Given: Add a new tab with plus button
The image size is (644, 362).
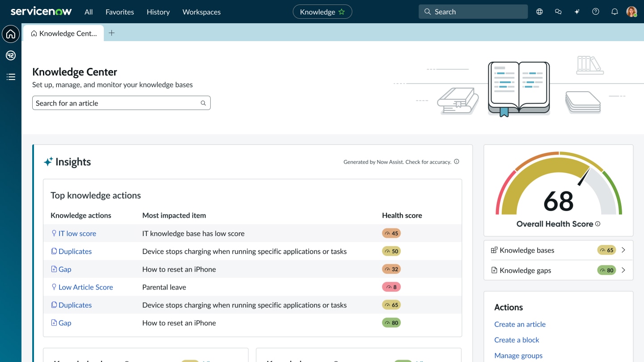Looking at the screenshot, I should tap(112, 33).
